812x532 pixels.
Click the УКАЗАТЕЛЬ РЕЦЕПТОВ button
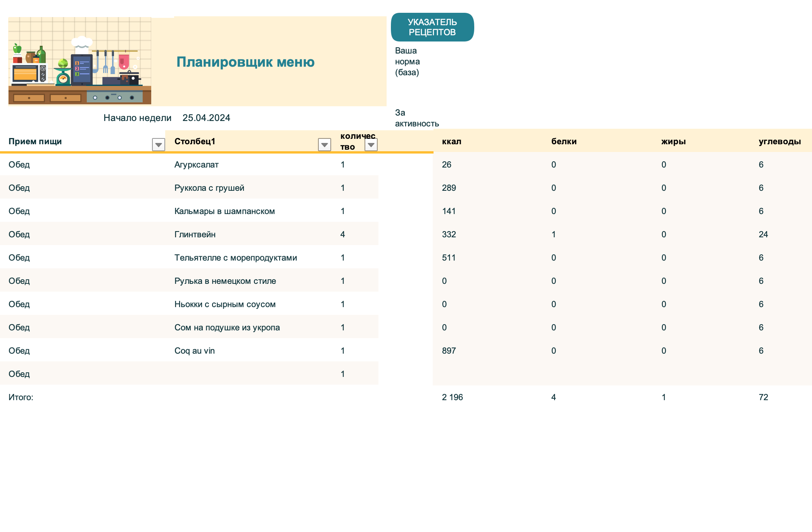point(432,27)
